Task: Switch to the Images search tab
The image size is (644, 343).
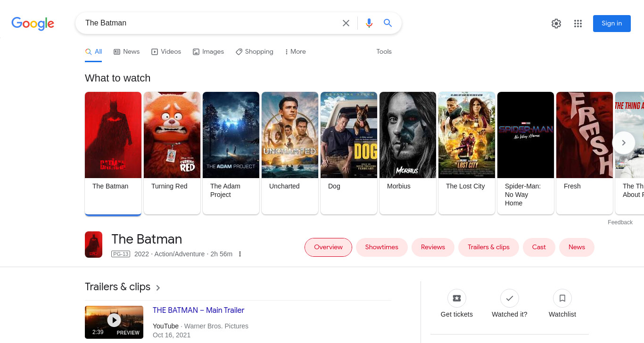Action: point(208,52)
